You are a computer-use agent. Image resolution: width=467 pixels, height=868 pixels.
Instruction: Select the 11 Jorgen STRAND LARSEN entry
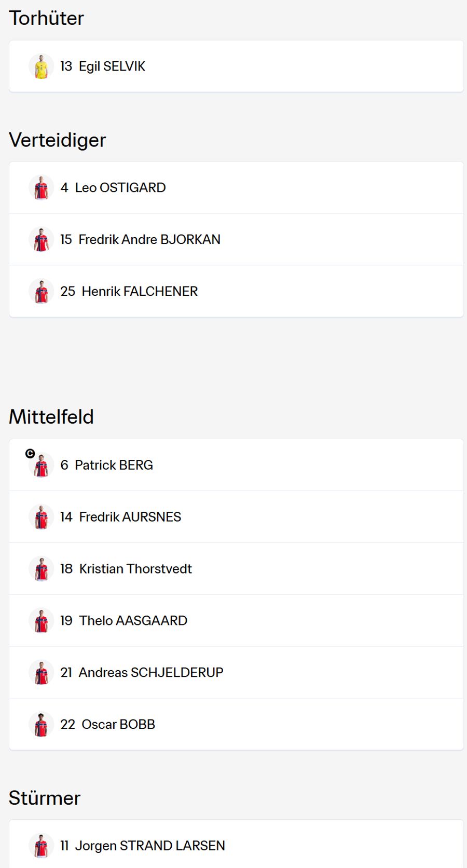[236, 844]
